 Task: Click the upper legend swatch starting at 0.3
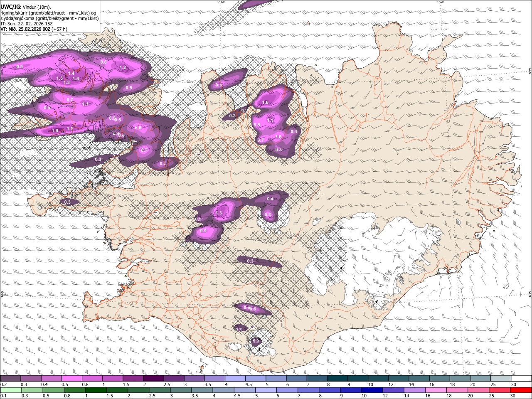tap(31, 379)
